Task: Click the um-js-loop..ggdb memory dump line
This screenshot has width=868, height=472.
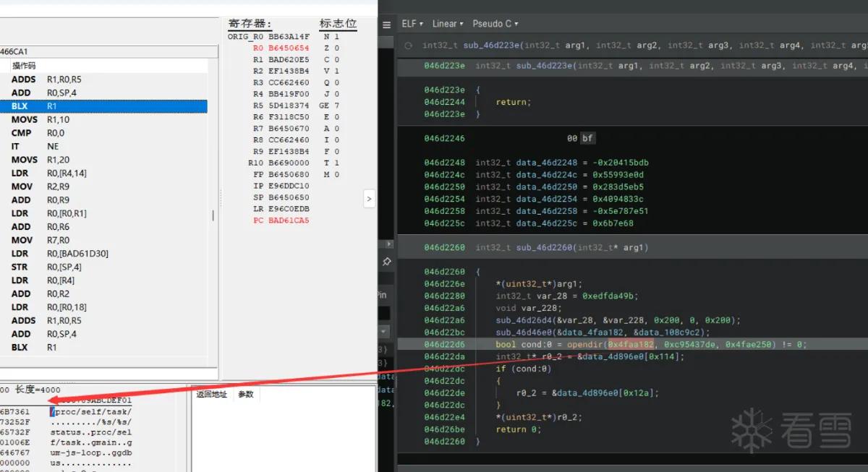Action: point(91,452)
